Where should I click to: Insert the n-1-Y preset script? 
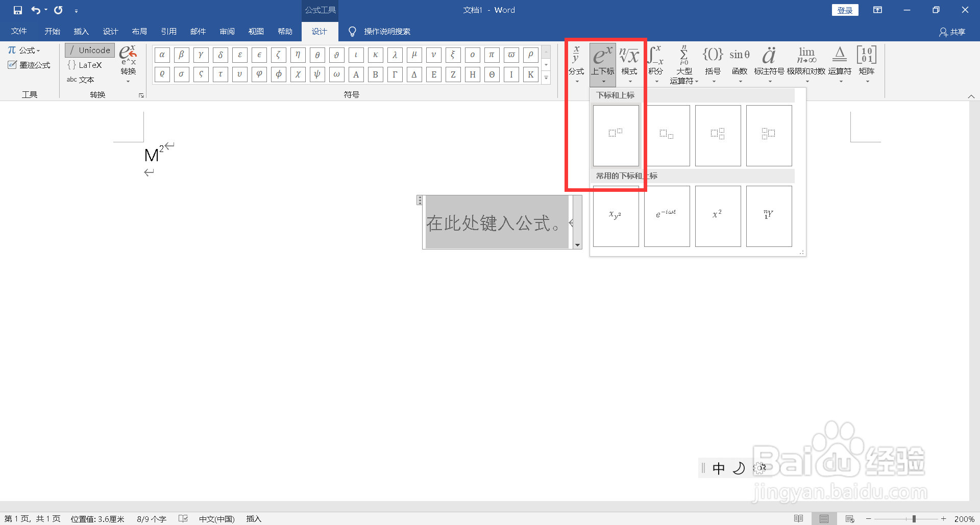[x=769, y=216]
